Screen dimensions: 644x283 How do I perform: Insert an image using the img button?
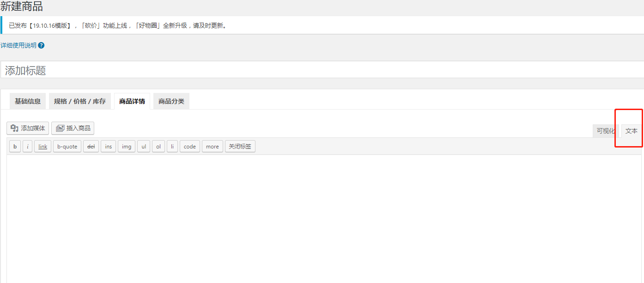(126, 147)
